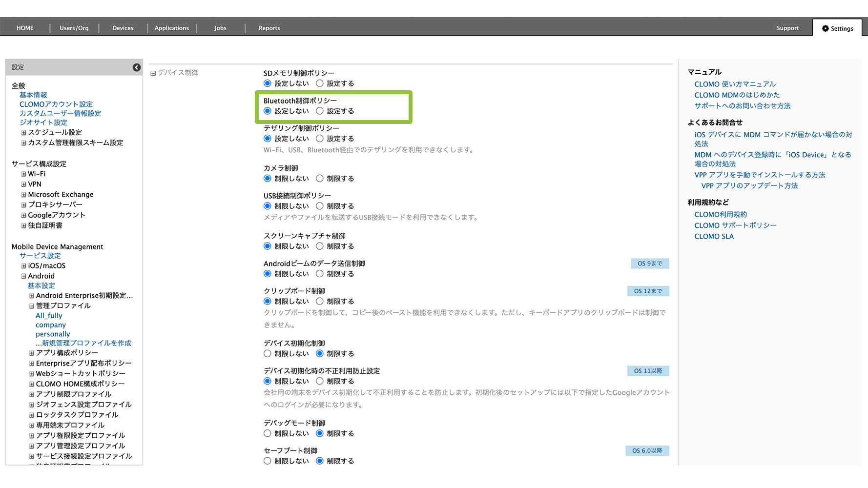Expand the Microsoft Exchange node
The height and width of the screenshot is (488, 868).
pyautogui.click(x=23, y=195)
